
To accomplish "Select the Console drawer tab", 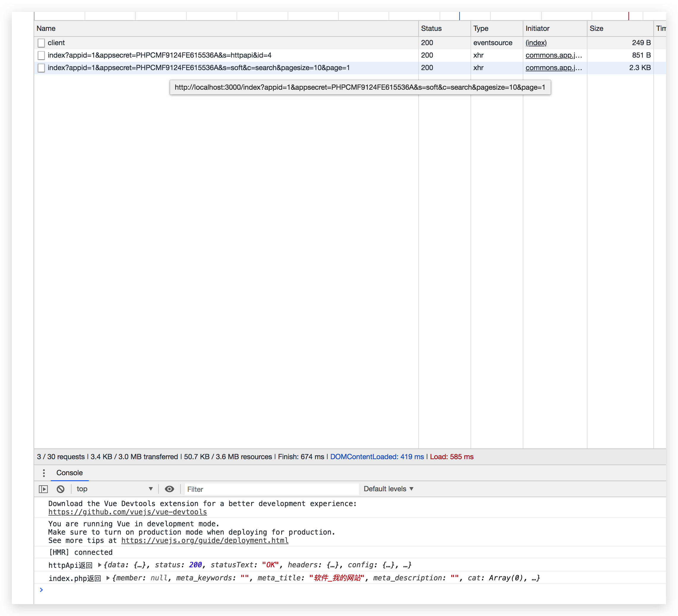I will 69,473.
